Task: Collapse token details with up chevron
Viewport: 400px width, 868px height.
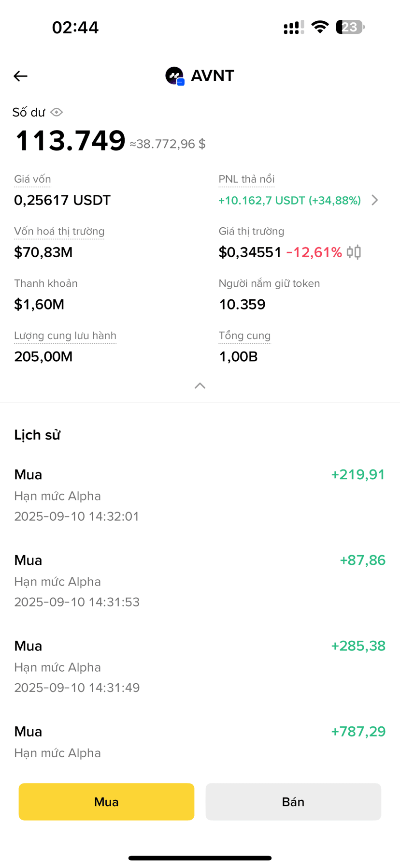Action: click(x=200, y=385)
